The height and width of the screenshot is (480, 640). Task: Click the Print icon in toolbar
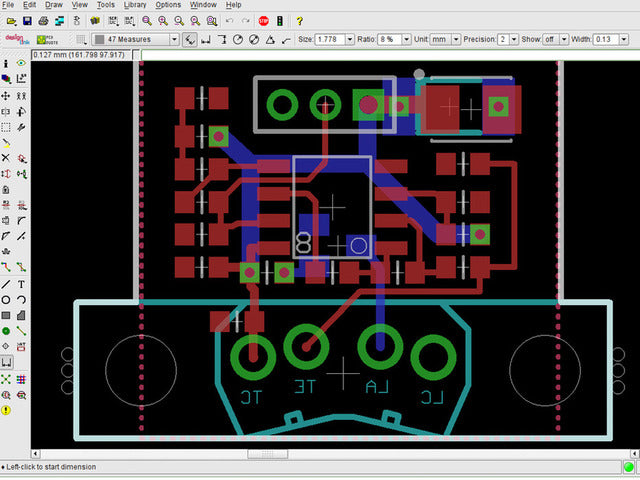43,20
